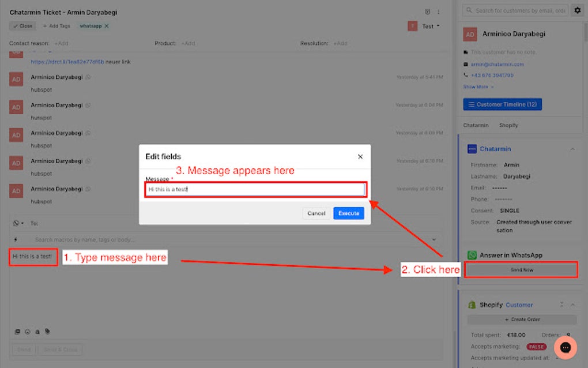
Task: Add a Resolution field value
Action: [340, 43]
